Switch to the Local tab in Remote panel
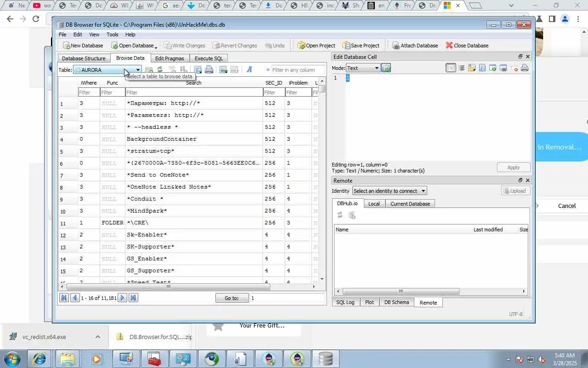This screenshot has height=368, width=588. [374, 204]
